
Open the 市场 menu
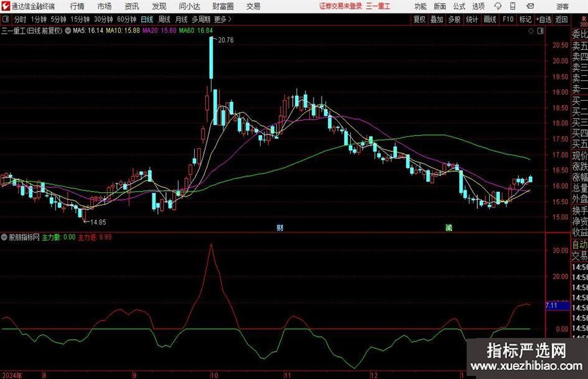(105, 6)
